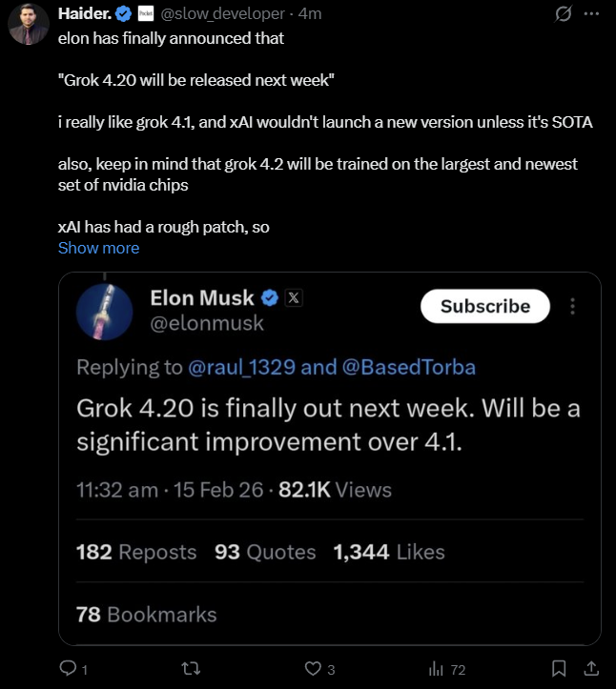Click the share icon on the post
Screen dimensions: 616x689
coord(590,669)
